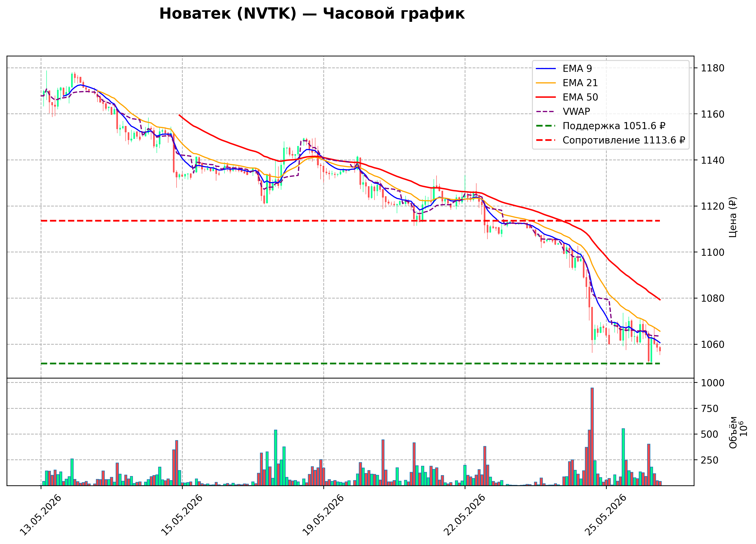The height and width of the screenshot is (544, 756).
Task: Click the 1100 price axis tick label
Action: (713, 252)
